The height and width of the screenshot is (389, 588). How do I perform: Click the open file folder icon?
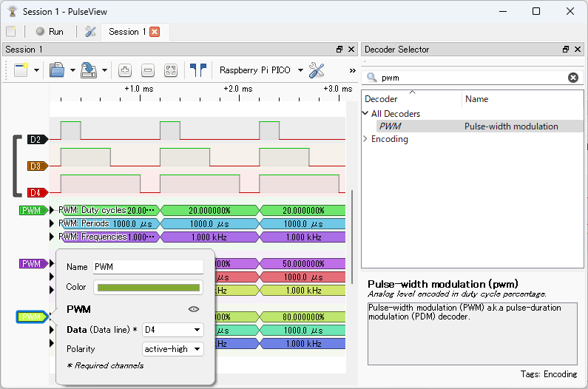pyautogui.click(x=57, y=70)
